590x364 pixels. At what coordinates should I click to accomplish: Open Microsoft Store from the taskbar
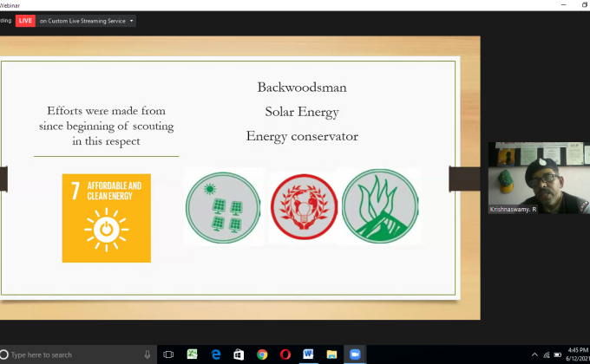239,354
